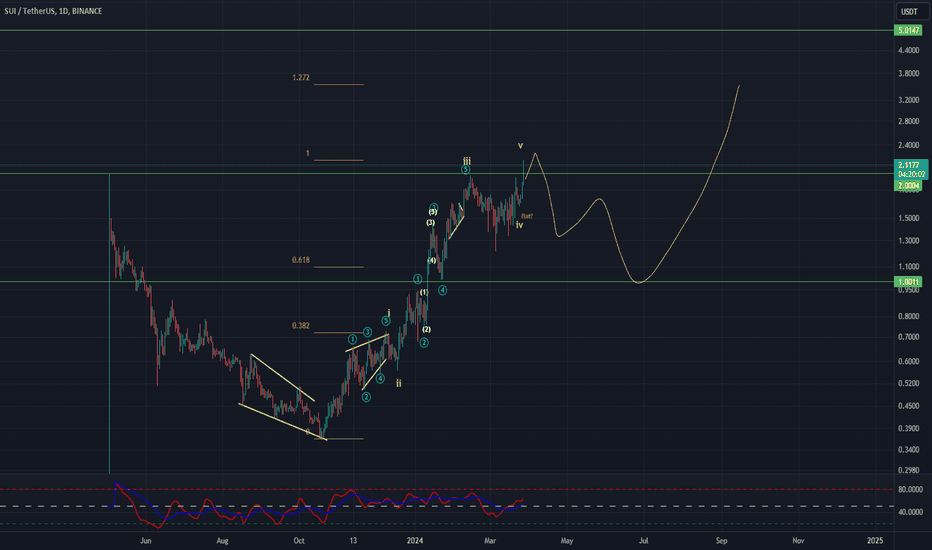
Task: Click the 1.5000 price axis value
Action: [909, 218]
